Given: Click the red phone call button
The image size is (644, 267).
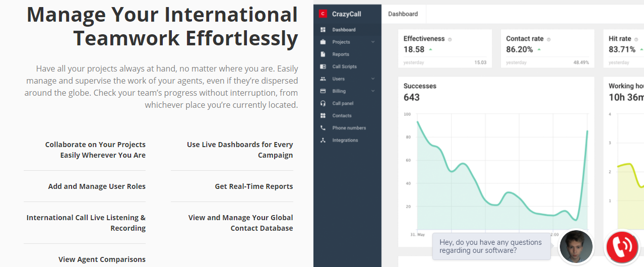Looking at the screenshot, I should click(624, 246).
